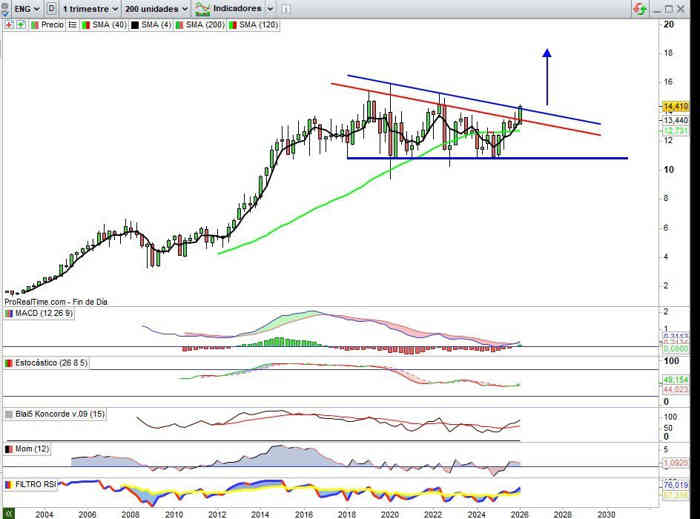The image size is (700, 519).
Task: Select the SMA (200) indicator label
Action: [x=204, y=23]
